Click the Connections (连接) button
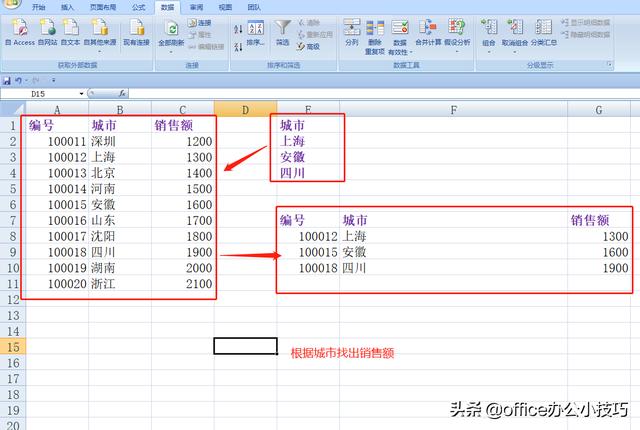Viewport: 640px width, 430px height. pos(200,23)
